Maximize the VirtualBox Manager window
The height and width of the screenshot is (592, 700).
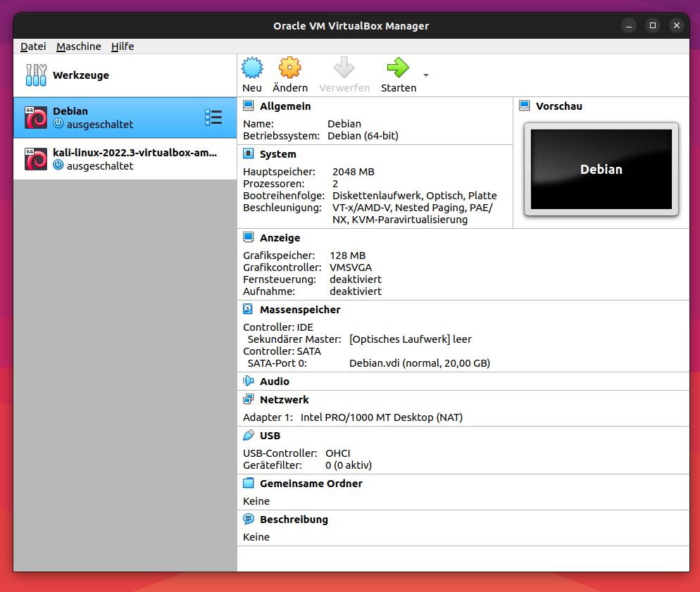click(653, 25)
